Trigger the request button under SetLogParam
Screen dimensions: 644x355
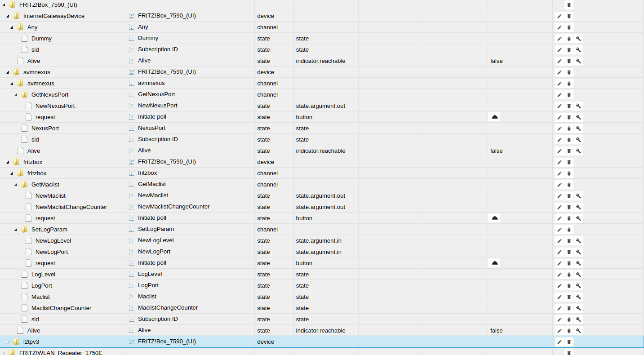[x=494, y=263]
